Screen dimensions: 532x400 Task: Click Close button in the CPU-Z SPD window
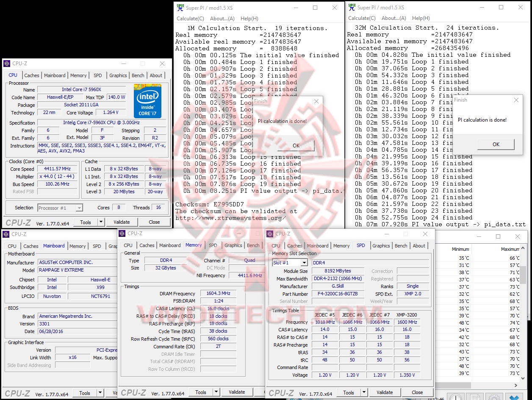(417, 392)
